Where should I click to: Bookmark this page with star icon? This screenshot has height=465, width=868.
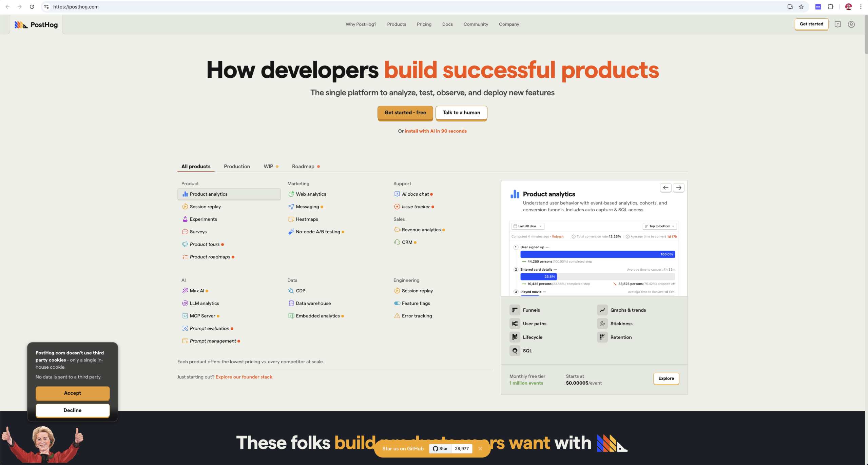(801, 7)
